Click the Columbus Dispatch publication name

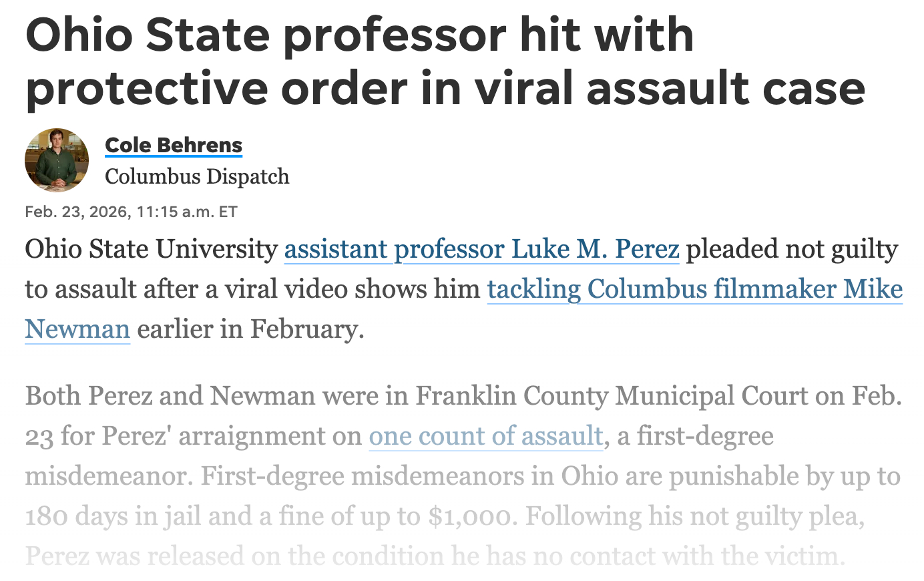tap(197, 176)
